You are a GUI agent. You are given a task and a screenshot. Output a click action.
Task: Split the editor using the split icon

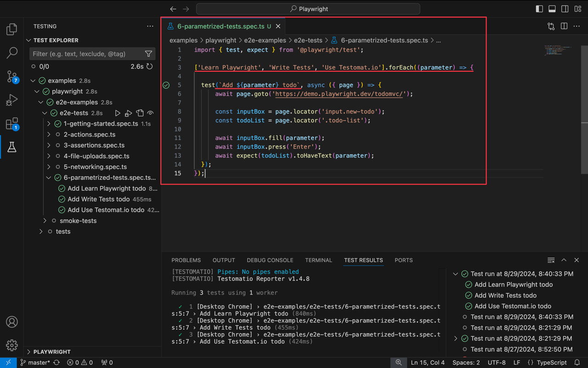tap(564, 26)
